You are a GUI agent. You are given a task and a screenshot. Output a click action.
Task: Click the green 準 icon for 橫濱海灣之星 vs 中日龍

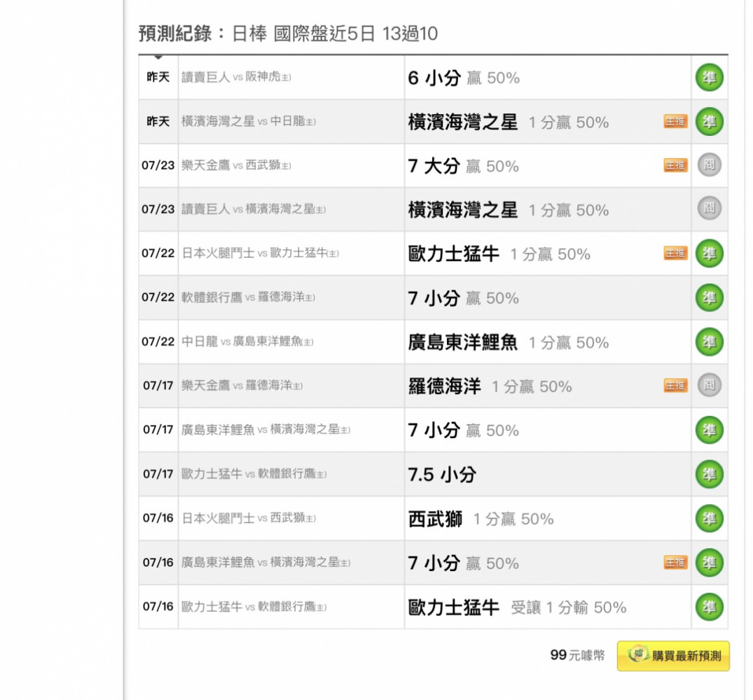pyautogui.click(x=709, y=121)
